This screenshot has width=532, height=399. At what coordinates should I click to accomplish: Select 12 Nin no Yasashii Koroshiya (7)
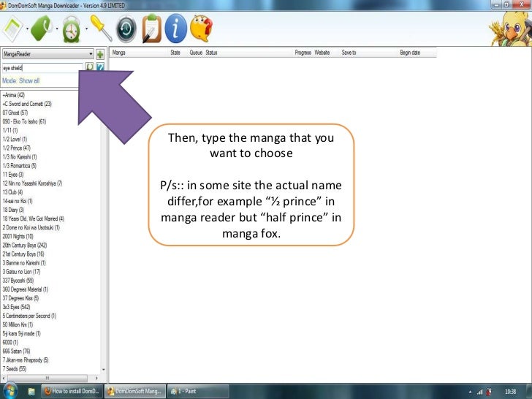coord(32,183)
